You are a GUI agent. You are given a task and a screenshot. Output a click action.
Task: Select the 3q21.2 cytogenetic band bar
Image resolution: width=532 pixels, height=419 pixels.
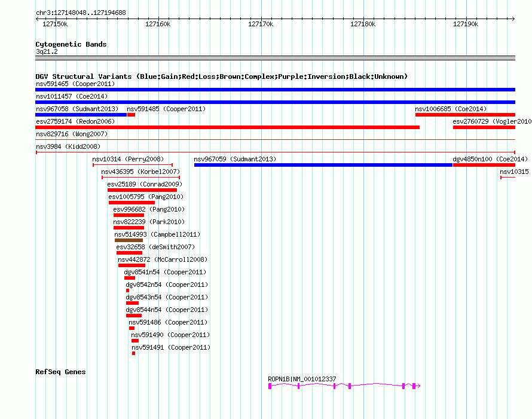tap(275, 58)
